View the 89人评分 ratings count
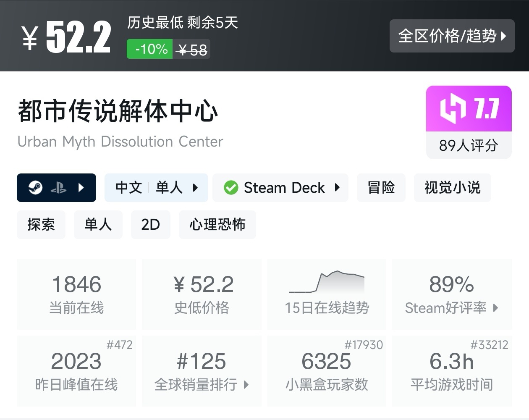 (469, 146)
